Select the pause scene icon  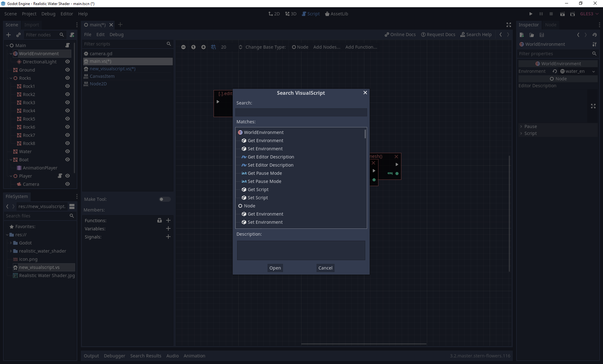click(x=541, y=14)
